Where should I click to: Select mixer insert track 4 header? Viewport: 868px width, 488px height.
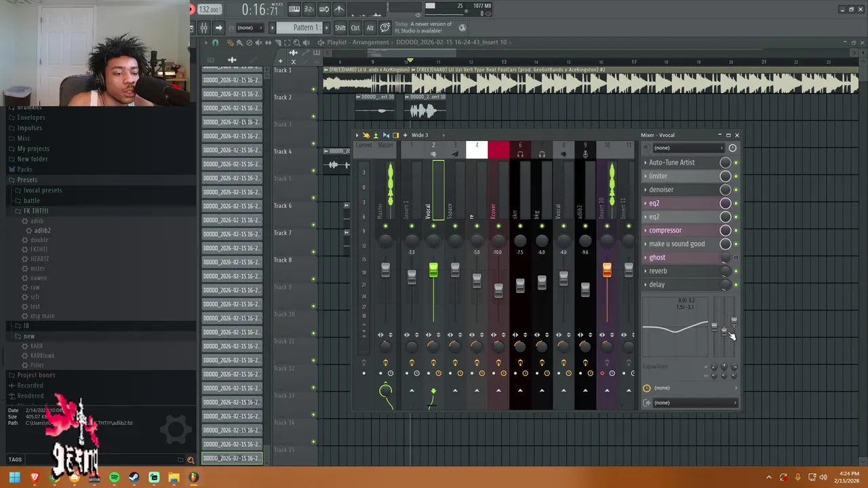[477, 150]
